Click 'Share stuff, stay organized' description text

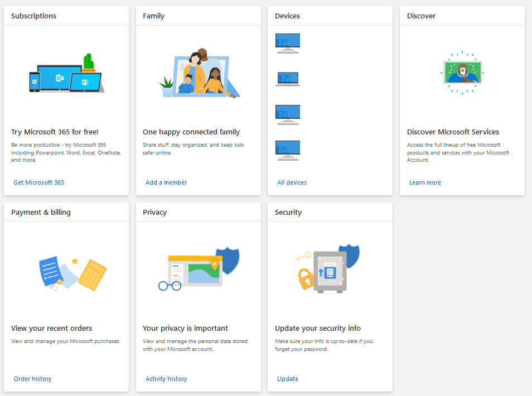pos(193,148)
